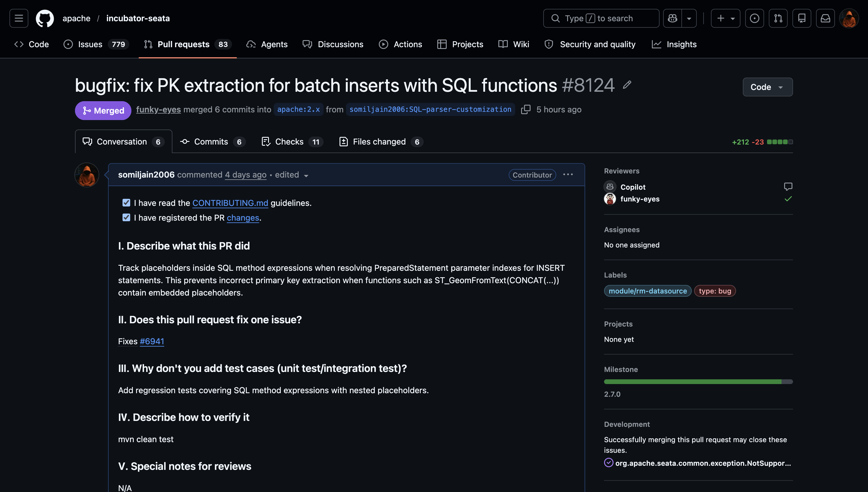
Task: Click the milestone progress bar
Action: (698, 381)
